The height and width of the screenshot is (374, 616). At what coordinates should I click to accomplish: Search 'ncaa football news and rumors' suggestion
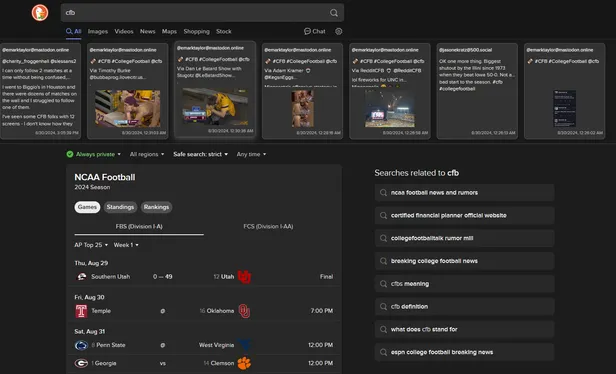coord(464,192)
